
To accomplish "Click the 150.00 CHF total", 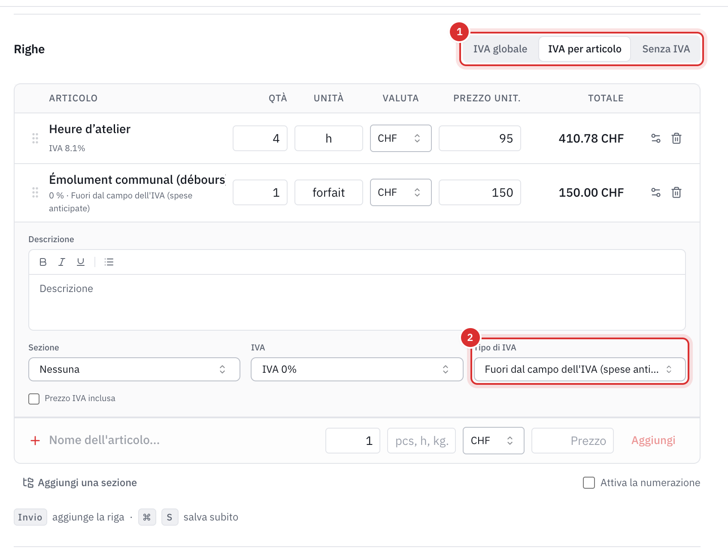I will click(591, 192).
